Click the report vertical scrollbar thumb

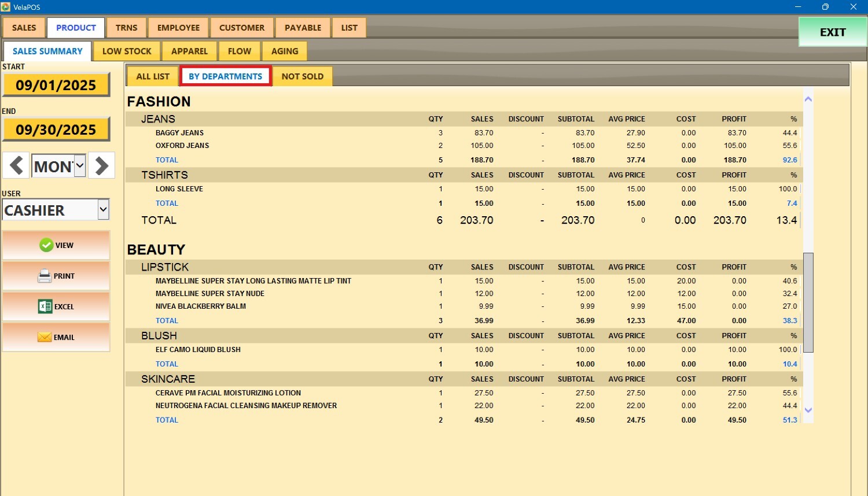(x=808, y=302)
